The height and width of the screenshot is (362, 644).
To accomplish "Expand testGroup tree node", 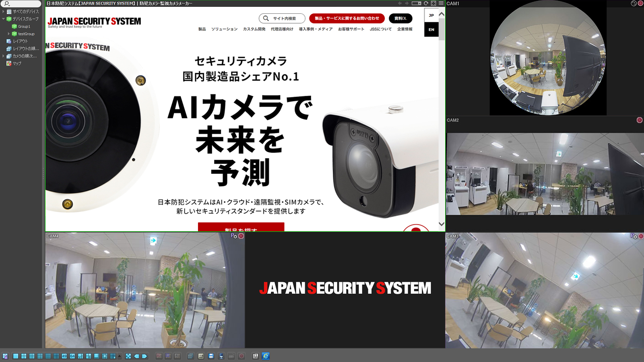I will pyautogui.click(x=9, y=34).
